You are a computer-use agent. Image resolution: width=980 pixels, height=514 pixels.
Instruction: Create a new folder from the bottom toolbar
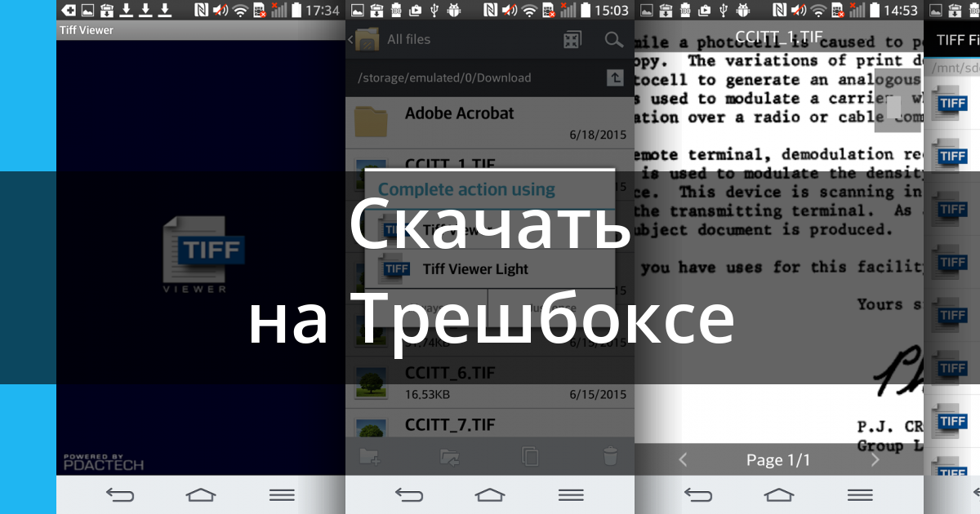(370, 456)
